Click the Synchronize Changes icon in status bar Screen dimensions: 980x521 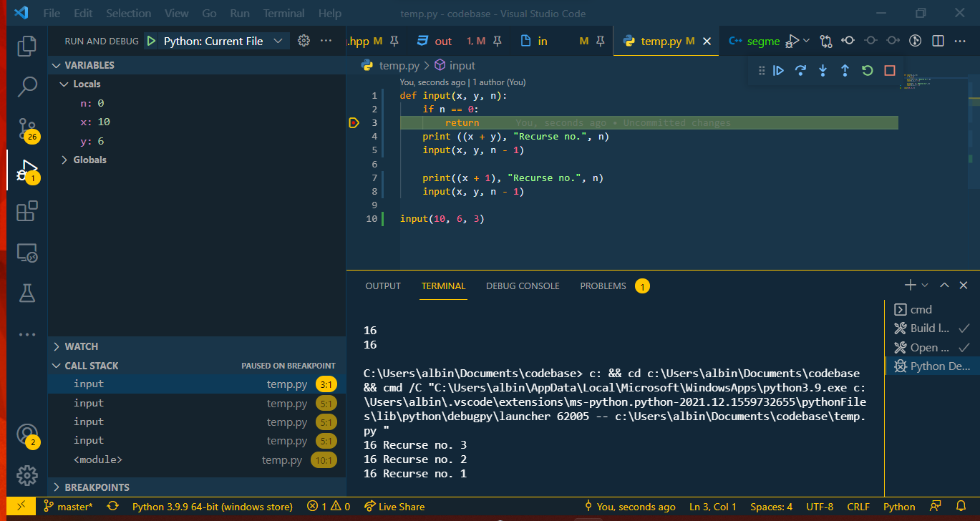point(112,507)
